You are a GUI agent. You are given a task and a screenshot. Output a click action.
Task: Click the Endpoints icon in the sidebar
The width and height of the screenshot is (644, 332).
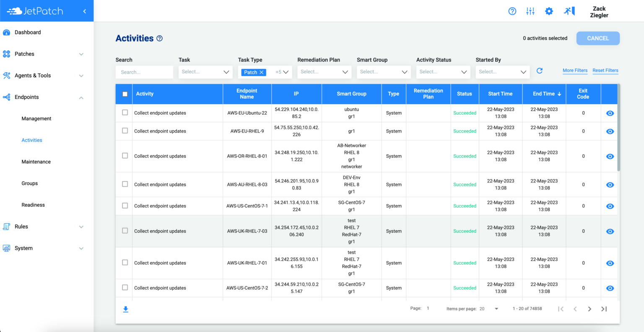click(7, 97)
